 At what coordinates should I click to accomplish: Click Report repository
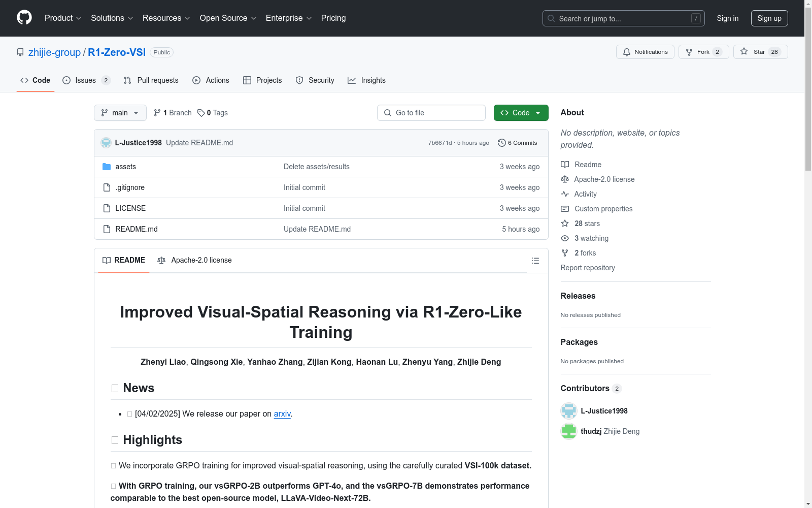pyautogui.click(x=588, y=268)
